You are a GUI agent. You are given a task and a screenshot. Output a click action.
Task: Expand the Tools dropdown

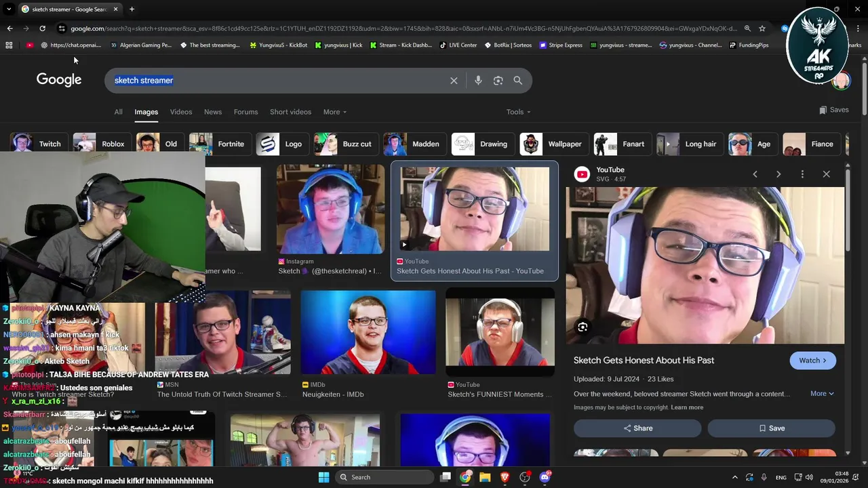(518, 112)
